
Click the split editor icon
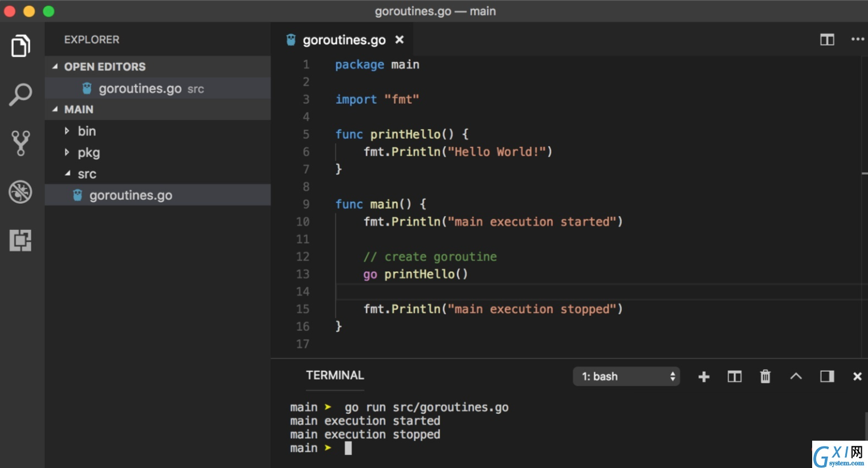click(x=827, y=40)
